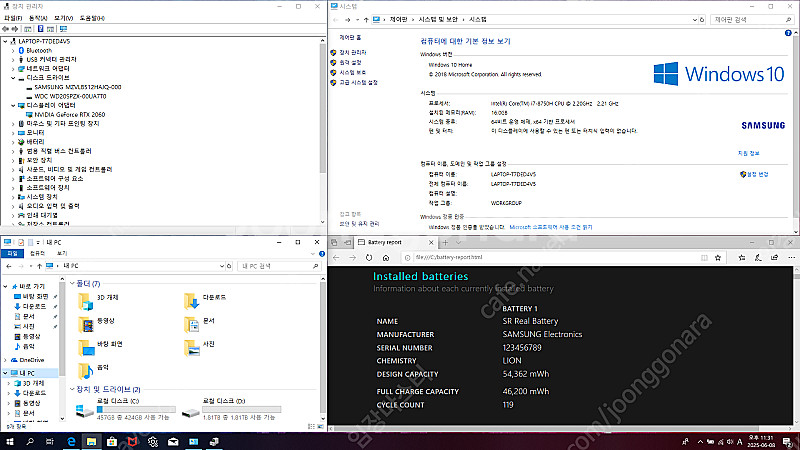This screenshot has height=450, width=800.
Task: Expand 모니터 node in Device Manager
Action: (x=13, y=133)
